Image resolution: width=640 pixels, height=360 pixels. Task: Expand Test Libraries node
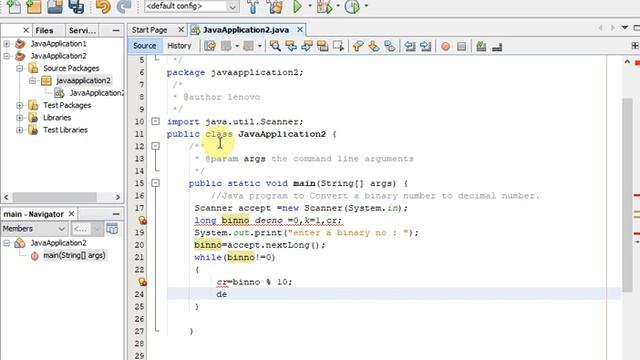[x=20, y=130]
